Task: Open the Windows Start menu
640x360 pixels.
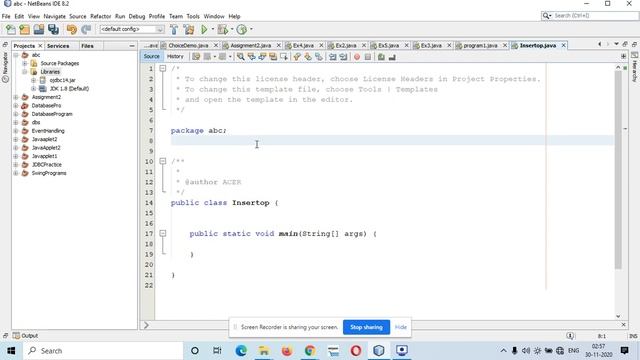Action: click(11, 351)
